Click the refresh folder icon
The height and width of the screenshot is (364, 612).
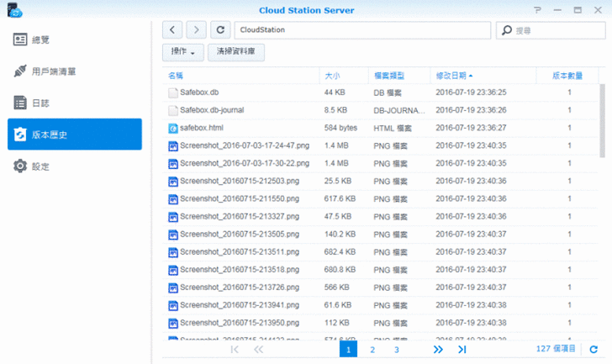point(220,30)
